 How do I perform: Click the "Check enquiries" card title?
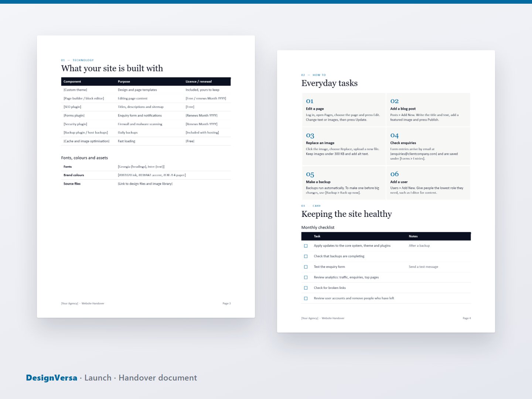403,143
